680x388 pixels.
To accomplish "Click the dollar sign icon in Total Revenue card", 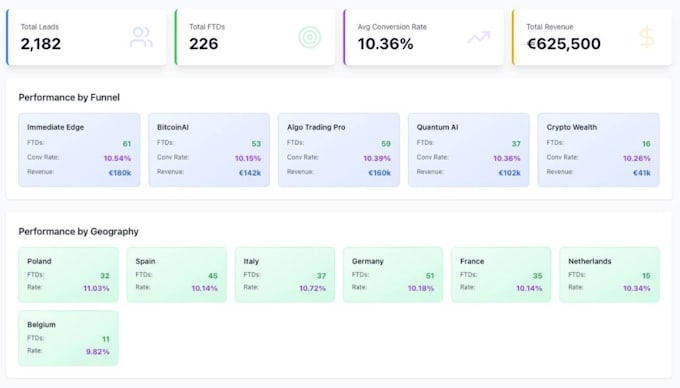I will coord(647,37).
